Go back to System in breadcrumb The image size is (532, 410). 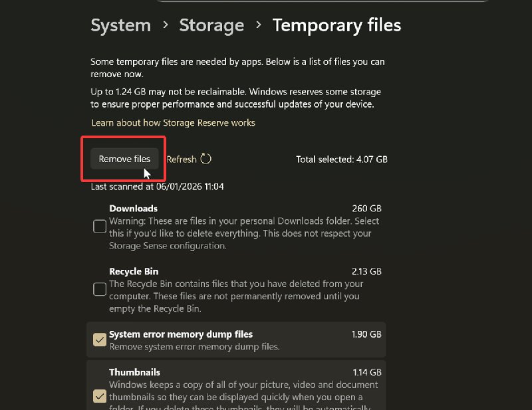click(x=120, y=25)
